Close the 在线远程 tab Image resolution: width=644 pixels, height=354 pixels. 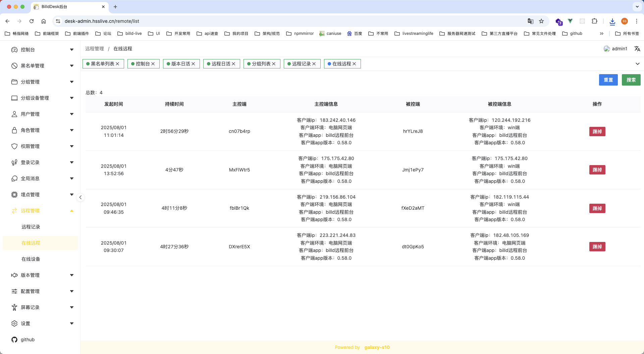pos(354,64)
